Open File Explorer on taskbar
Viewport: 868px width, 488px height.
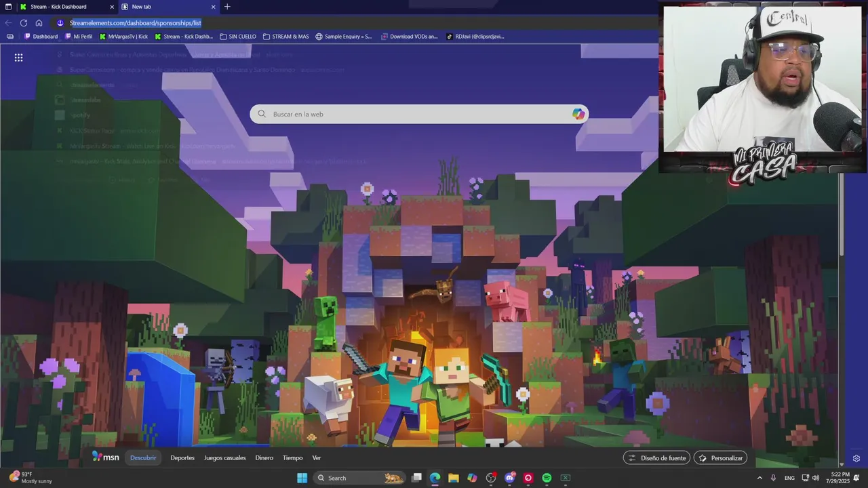(x=453, y=478)
